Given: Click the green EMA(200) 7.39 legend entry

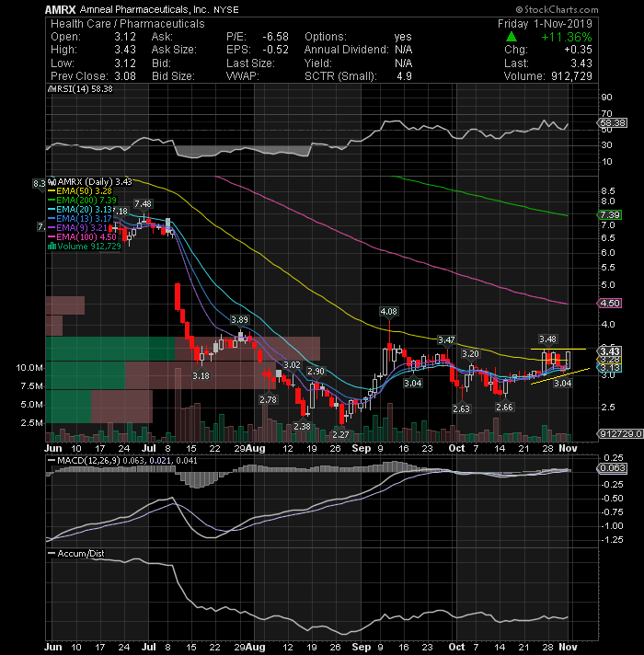Looking at the screenshot, I should click(x=82, y=201).
